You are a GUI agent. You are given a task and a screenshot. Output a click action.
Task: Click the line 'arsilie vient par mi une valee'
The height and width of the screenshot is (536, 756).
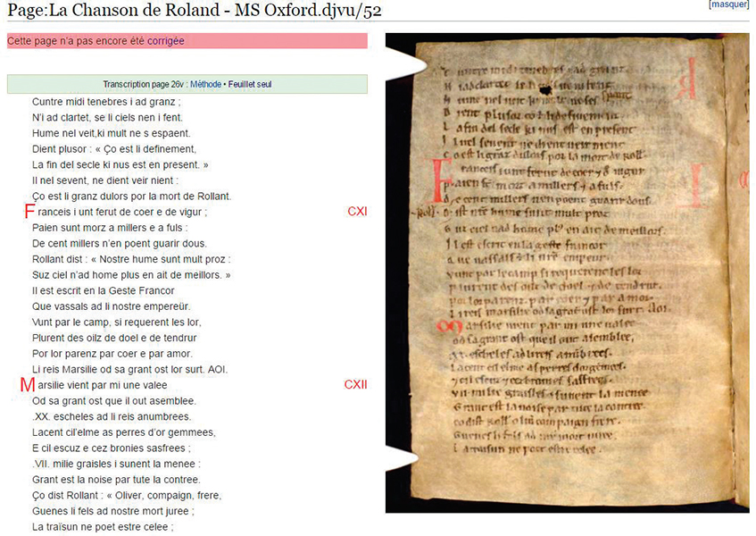(x=103, y=385)
